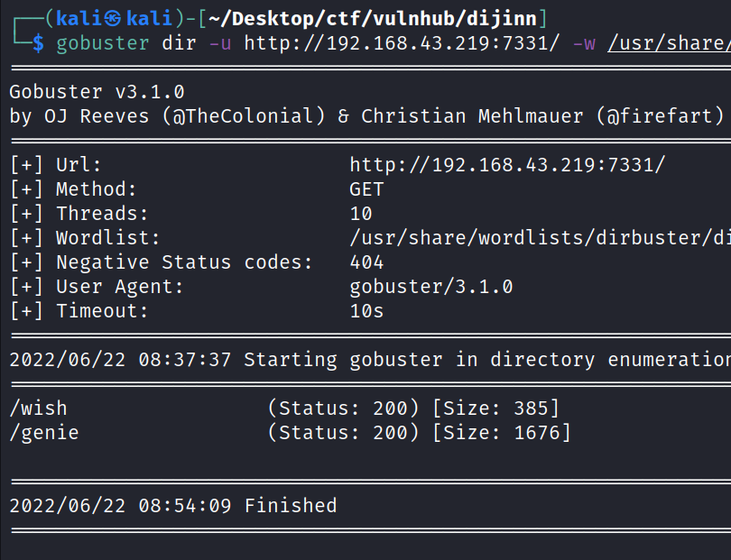731x560 pixels.
Task: Select the /genie result path
Action: pyautogui.click(x=44, y=433)
